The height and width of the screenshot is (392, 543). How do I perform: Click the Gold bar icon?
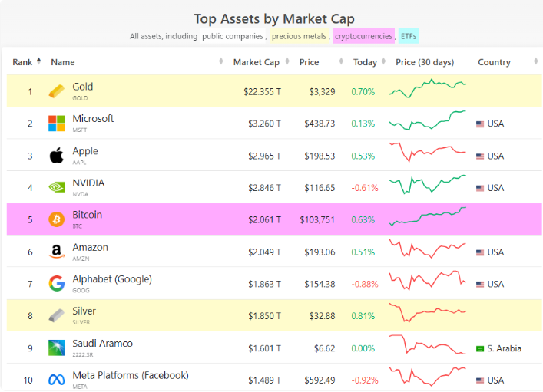pyautogui.click(x=56, y=91)
